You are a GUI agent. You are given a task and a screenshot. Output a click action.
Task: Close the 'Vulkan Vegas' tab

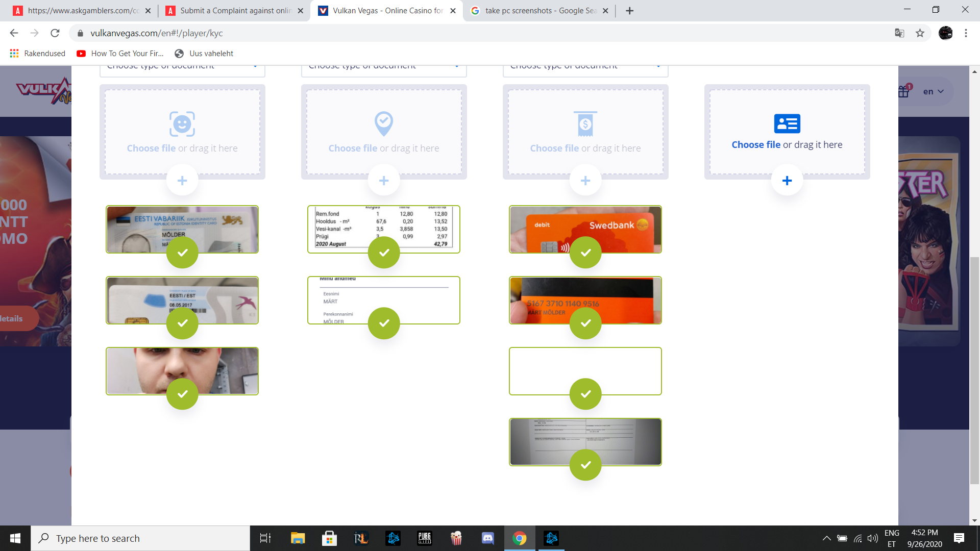453,11
